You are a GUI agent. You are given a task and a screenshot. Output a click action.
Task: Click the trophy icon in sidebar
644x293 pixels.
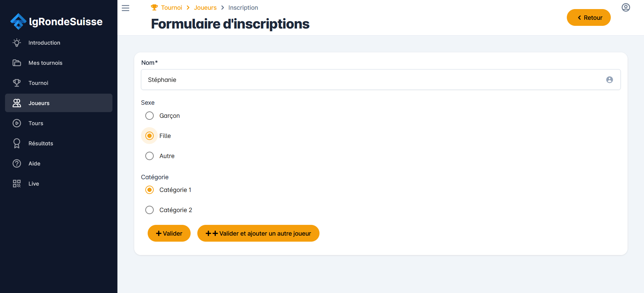[17, 83]
